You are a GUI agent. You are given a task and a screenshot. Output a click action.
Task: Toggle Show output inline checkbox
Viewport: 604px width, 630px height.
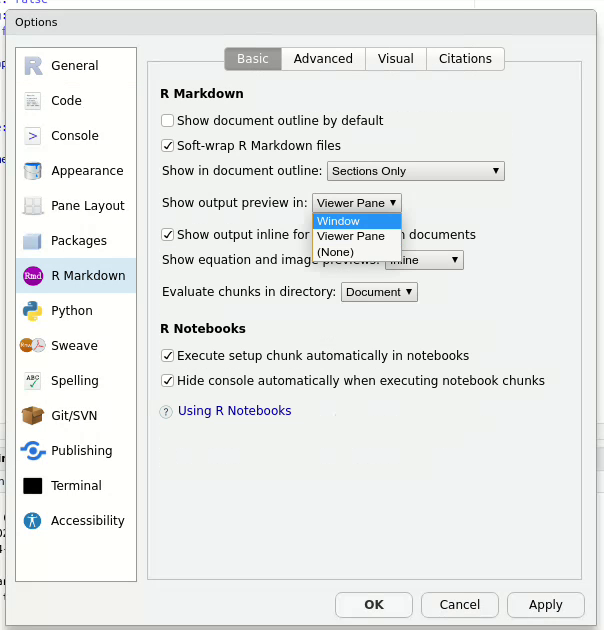167,235
